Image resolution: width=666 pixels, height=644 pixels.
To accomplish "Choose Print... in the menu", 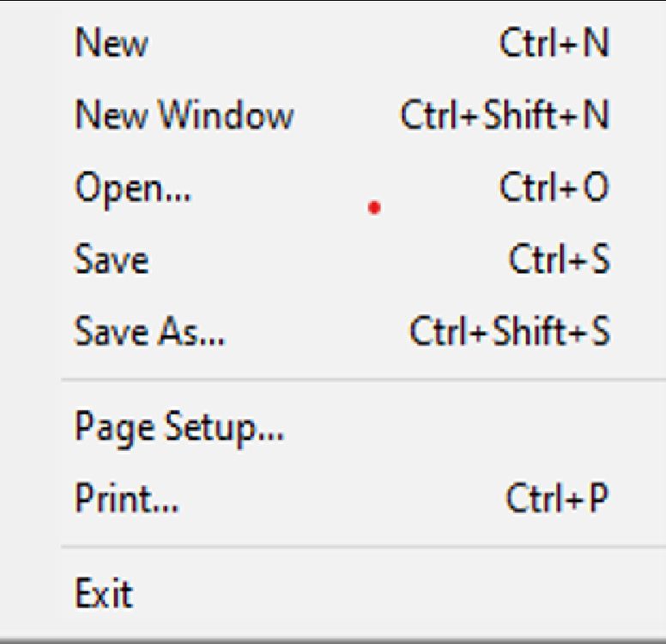I will point(127,498).
